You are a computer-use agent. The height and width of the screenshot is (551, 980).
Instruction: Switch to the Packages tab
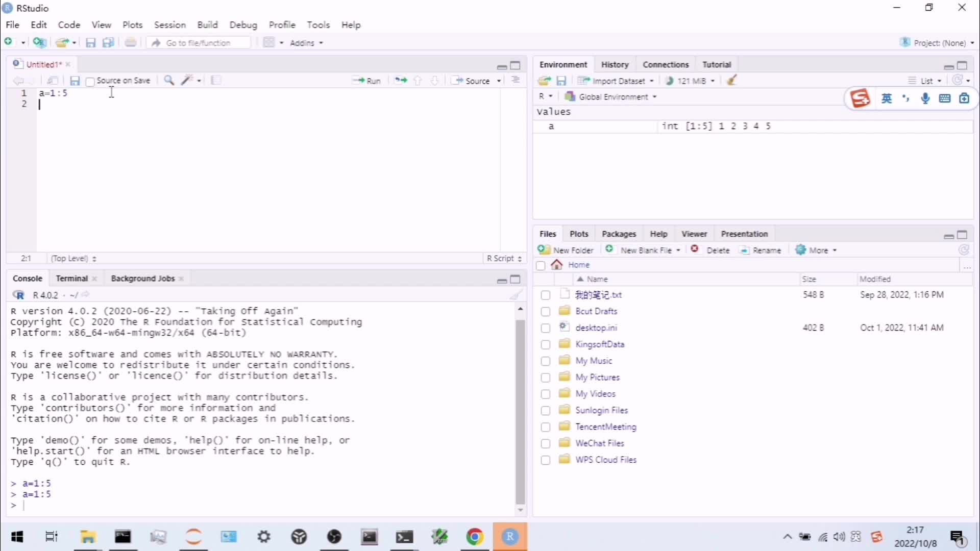619,234
